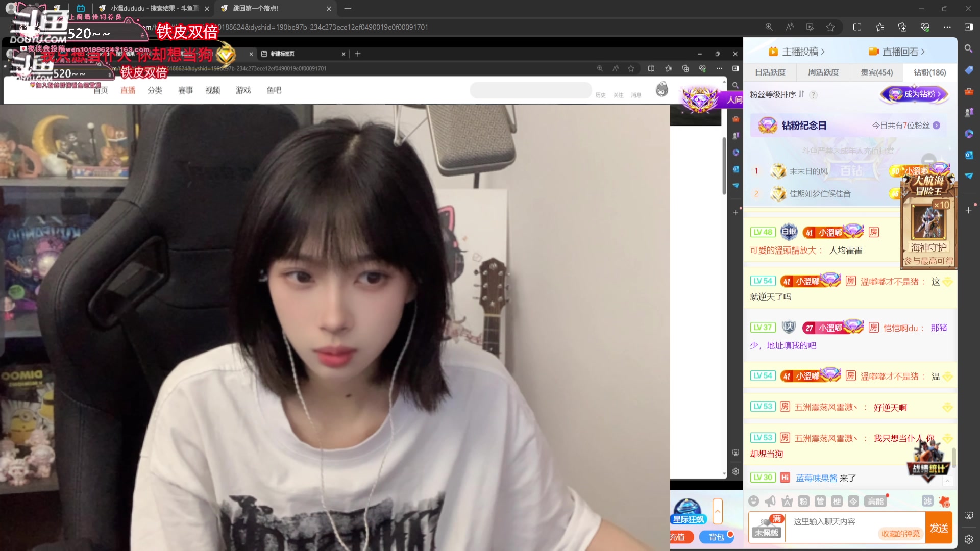Click the question mark help icon

[x=814, y=95]
